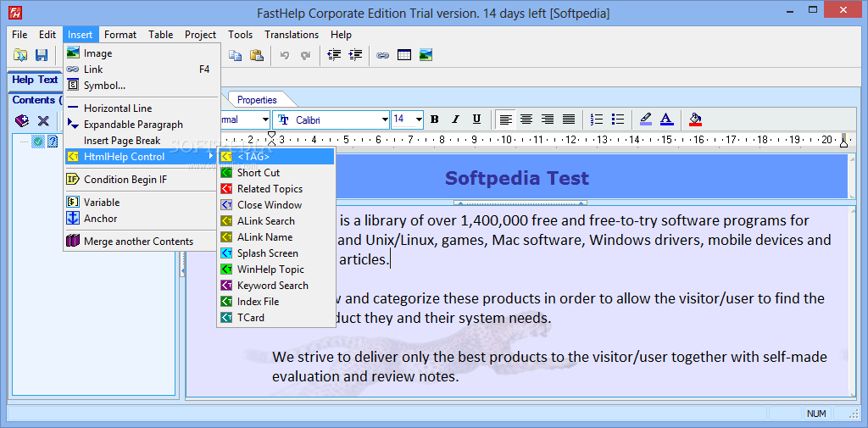
Task: Align text right
Action: tap(548, 119)
